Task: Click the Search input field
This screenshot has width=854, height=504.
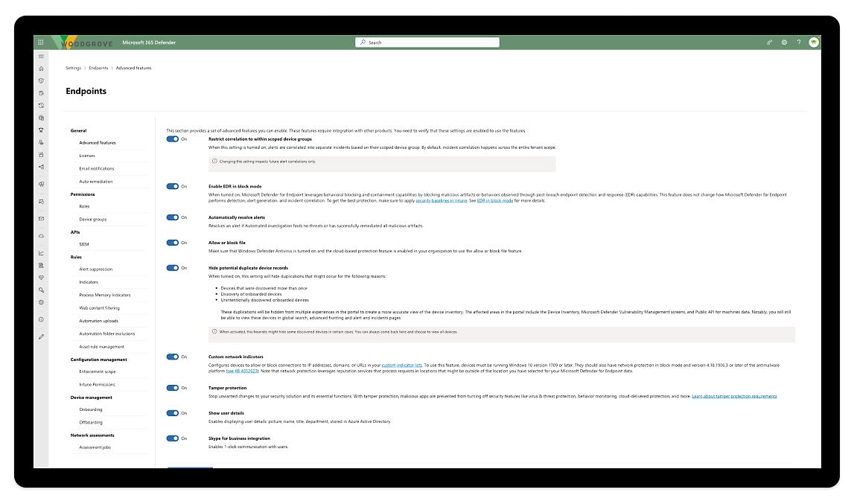Action: pos(427,42)
